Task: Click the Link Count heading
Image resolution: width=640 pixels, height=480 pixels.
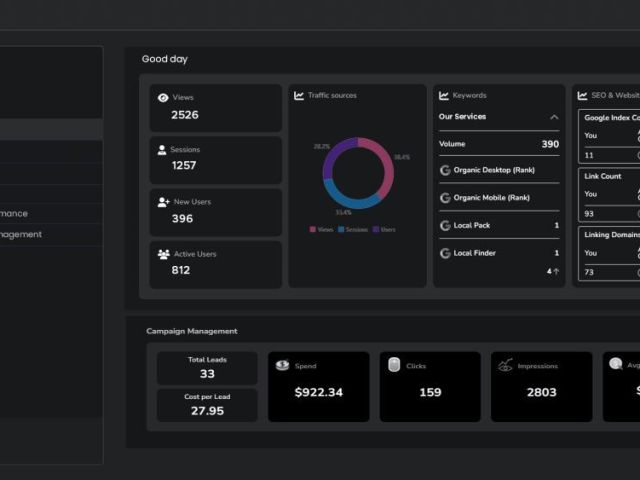Action: 602,176
